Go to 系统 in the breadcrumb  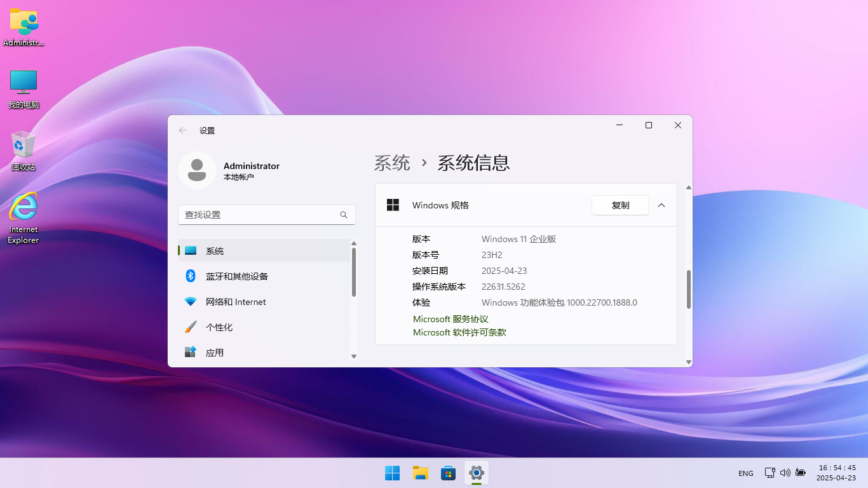point(392,163)
